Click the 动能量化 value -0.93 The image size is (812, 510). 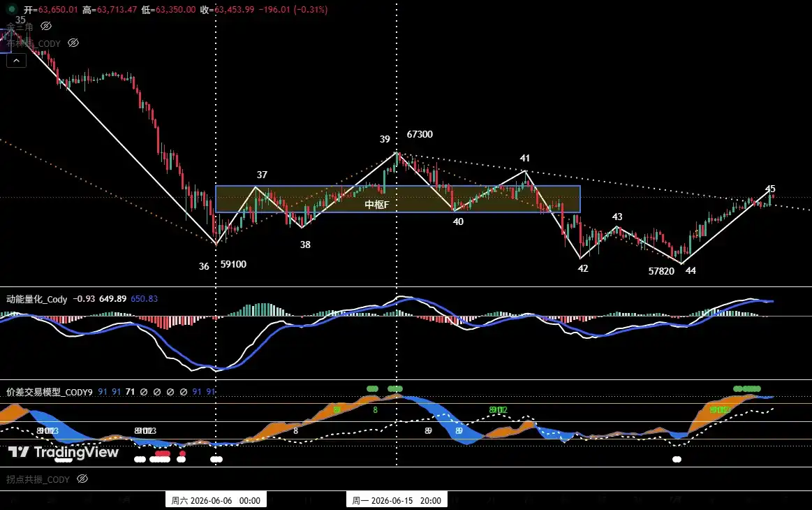[84, 298]
